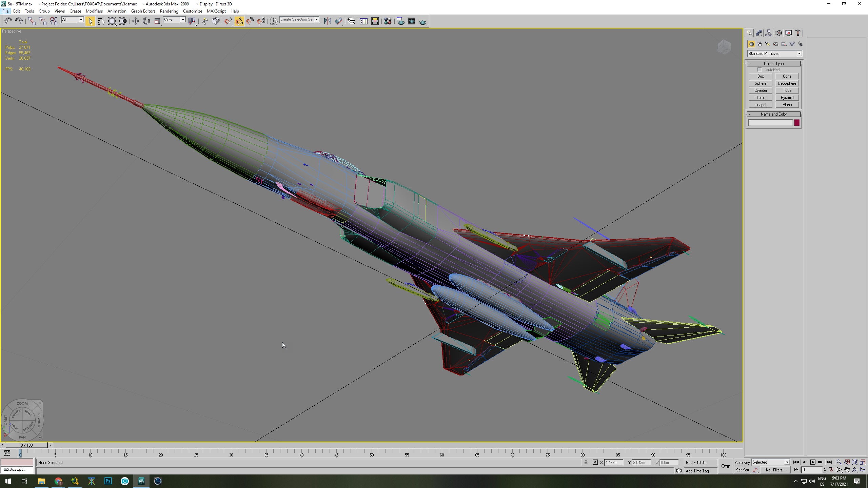Select the Rotate tool
868x488 pixels.
146,21
